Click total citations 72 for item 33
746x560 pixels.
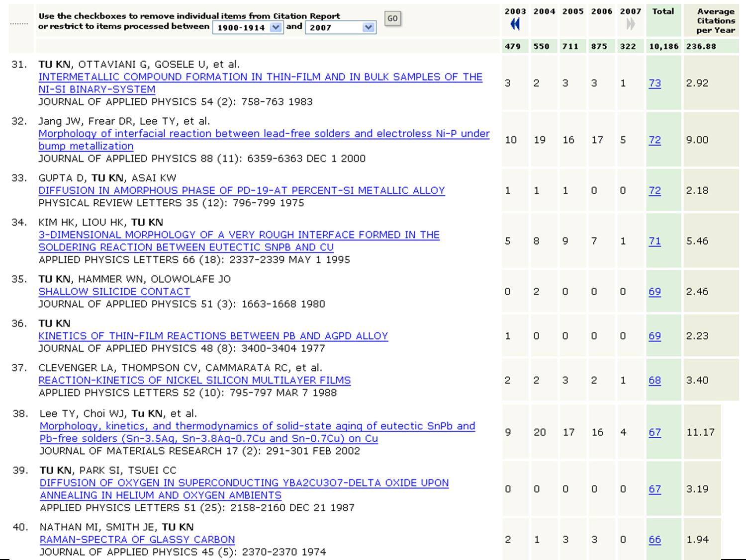click(654, 190)
